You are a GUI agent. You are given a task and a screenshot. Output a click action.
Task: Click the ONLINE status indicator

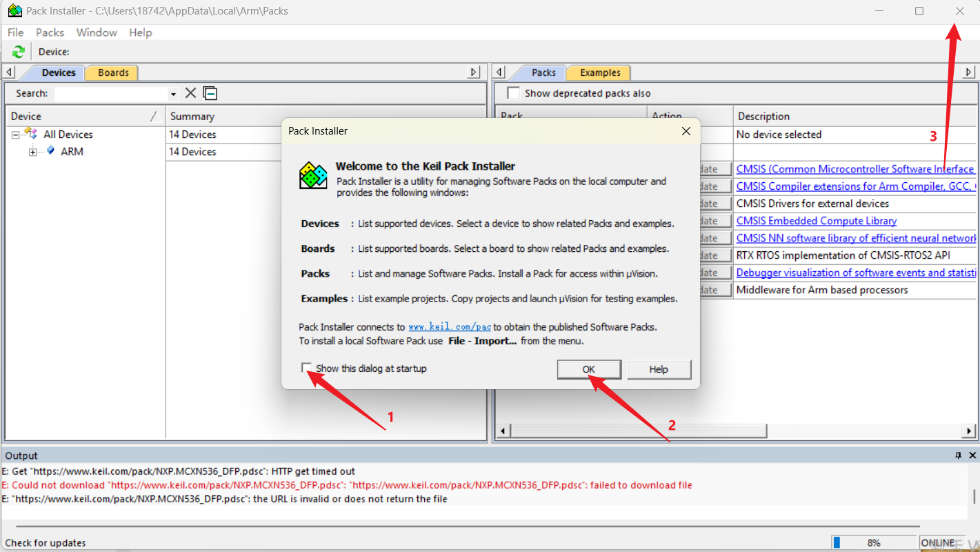(938, 542)
